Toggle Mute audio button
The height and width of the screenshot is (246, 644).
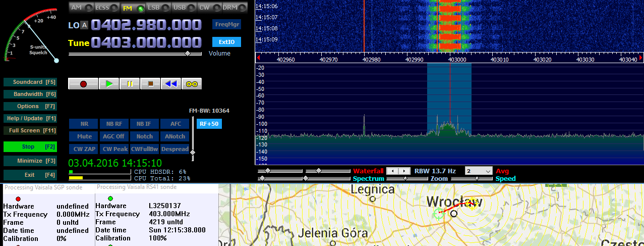[x=84, y=136]
